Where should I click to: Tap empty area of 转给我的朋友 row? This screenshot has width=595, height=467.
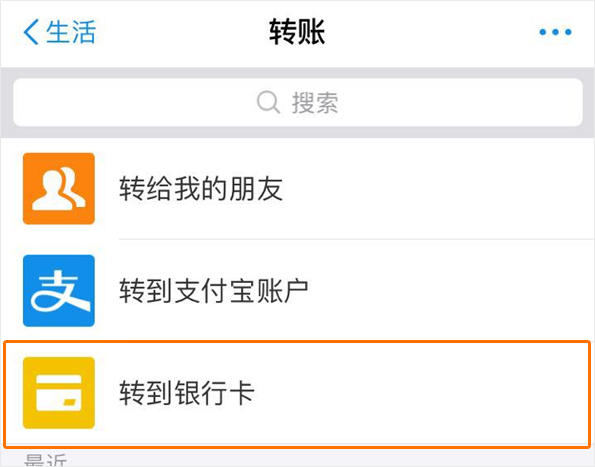click(436, 189)
